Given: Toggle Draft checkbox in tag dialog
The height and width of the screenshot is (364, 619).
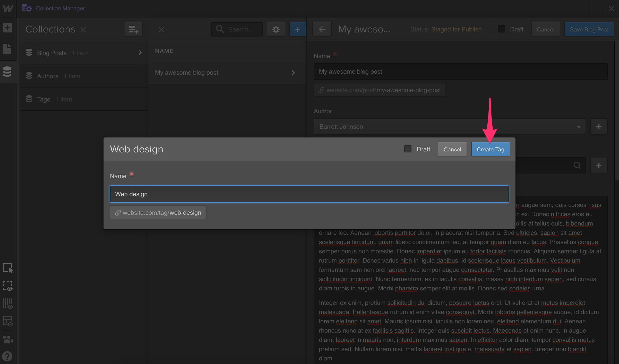Looking at the screenshot, I should point(408,149).
